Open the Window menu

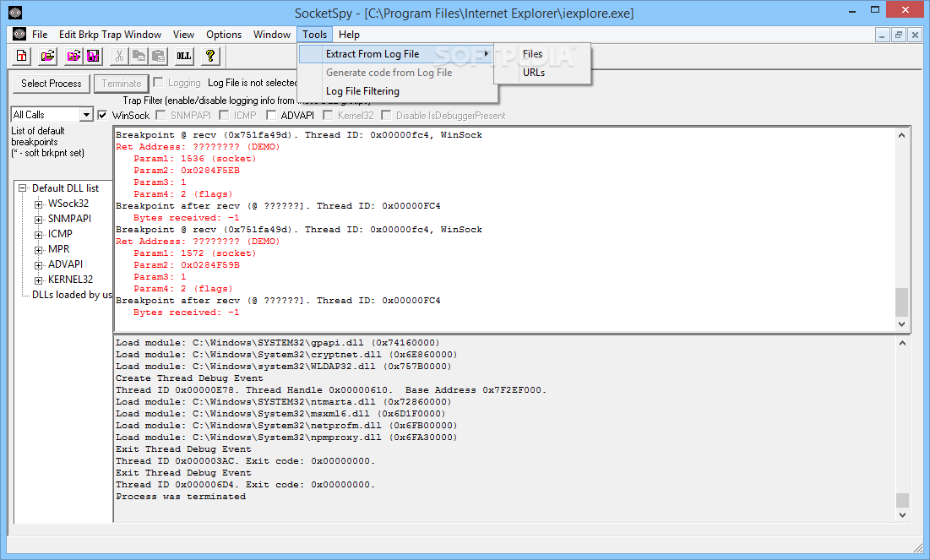272,35
